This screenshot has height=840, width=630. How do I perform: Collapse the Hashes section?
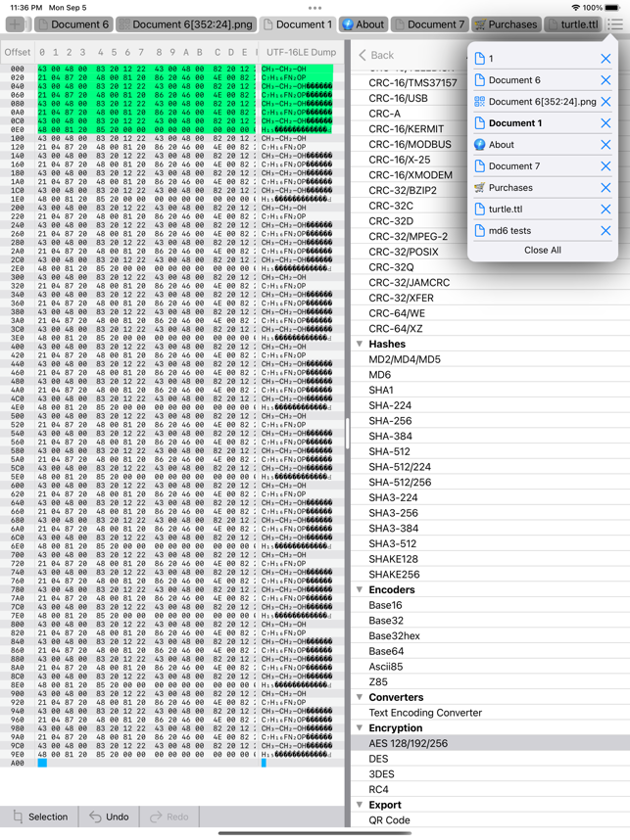360,344
